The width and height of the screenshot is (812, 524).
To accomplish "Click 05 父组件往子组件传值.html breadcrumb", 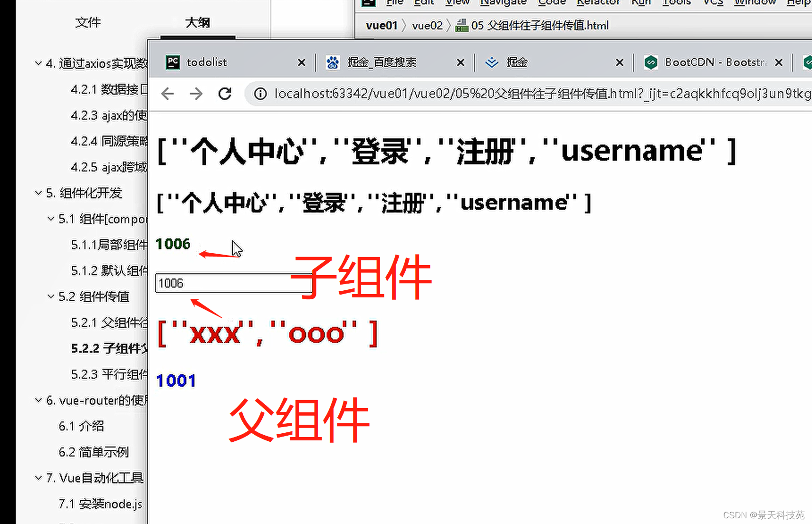I will (x=540, y=25).
